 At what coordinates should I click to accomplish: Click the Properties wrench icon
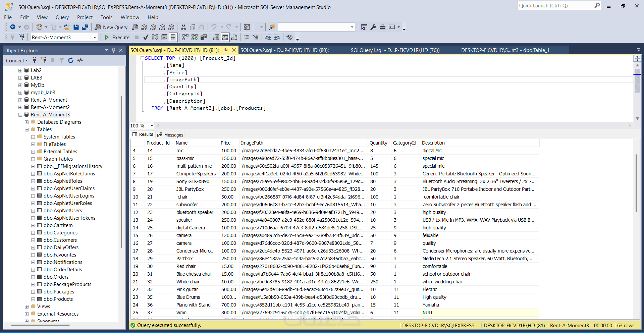click(x=373, y=27)
